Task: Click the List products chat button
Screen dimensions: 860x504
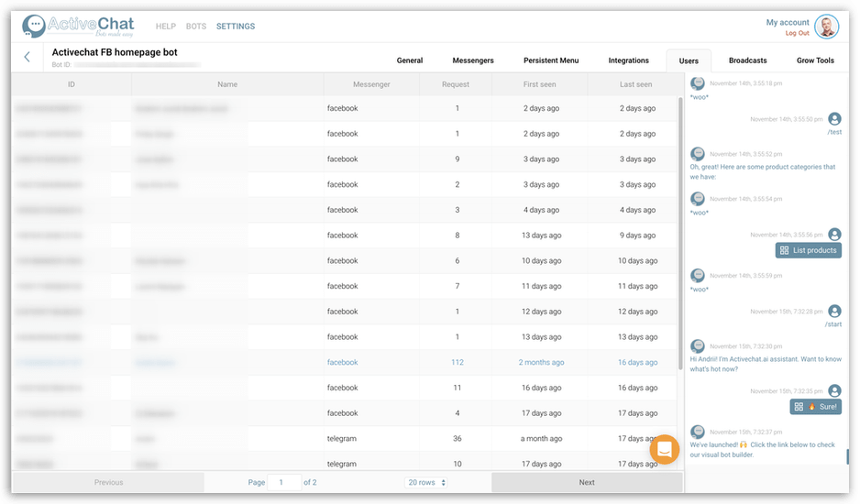Action: click(x=809, y=250)
